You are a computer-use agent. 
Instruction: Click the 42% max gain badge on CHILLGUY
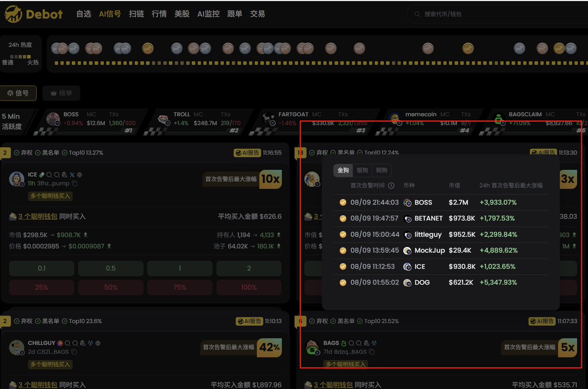(269, 347)
